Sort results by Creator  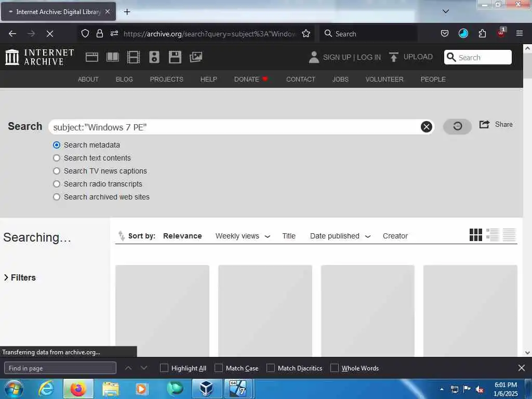[x=395, y=236]
